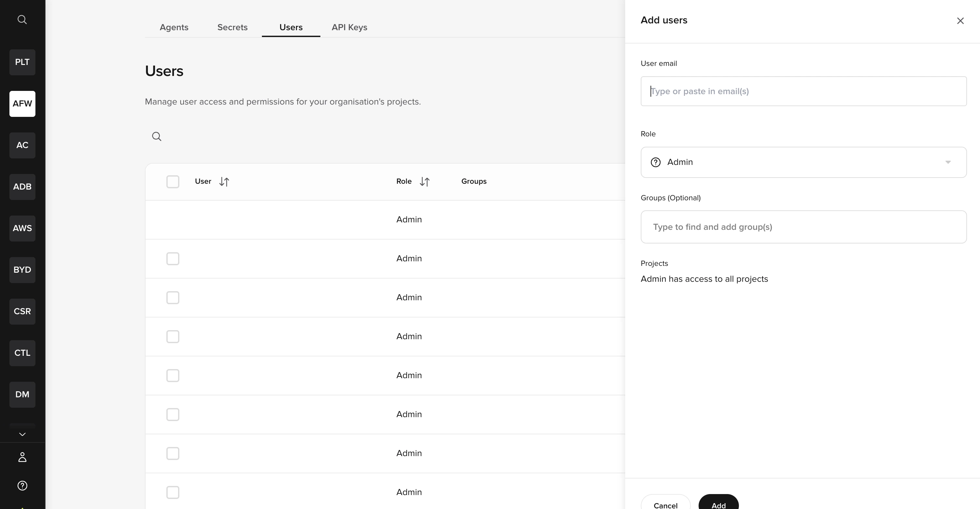Viewport: 980px width, 509px height.
Task: Tick the third user row checkbox
Action: click(x=173, y=298)
